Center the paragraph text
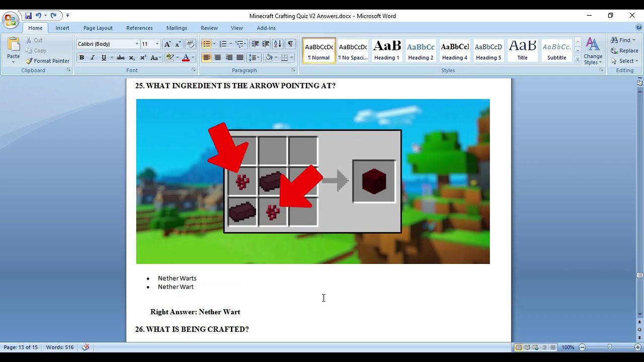This screenshot has width=644, height=362. click(217, 58)
